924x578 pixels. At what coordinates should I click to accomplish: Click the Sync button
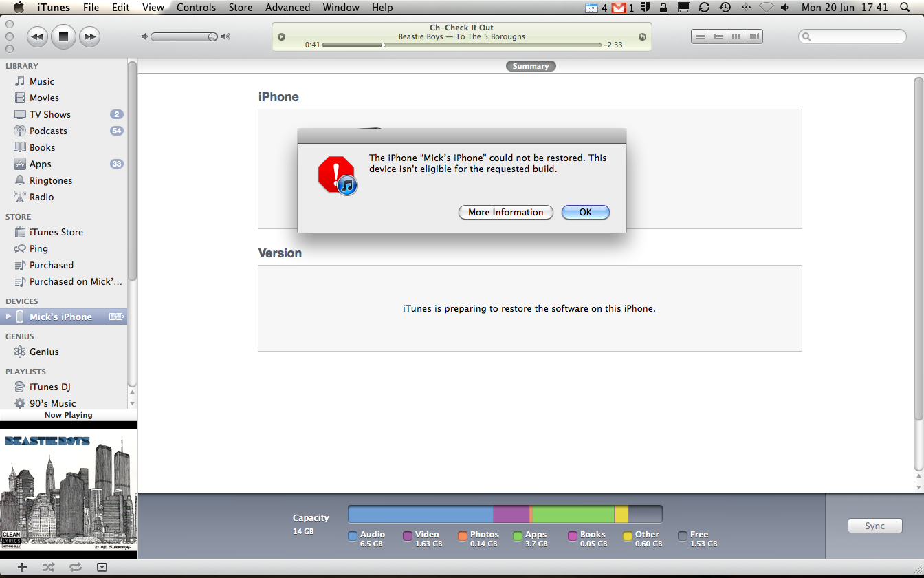pyautogui.click(x=874, y=526)
